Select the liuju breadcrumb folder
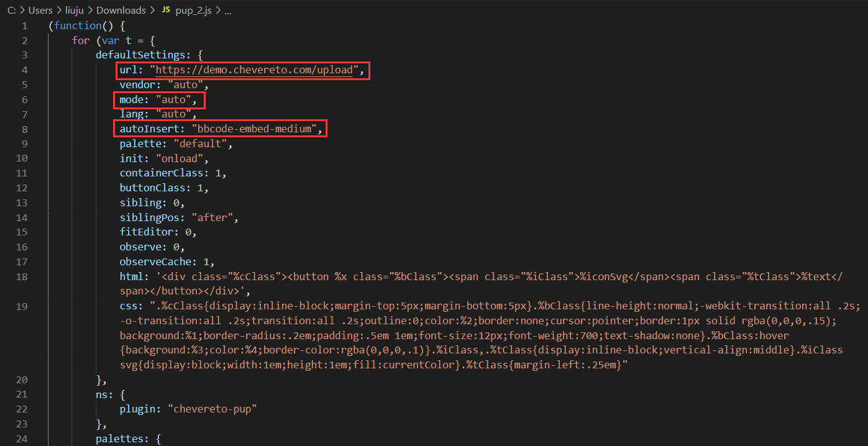 [x=74, y=11]
